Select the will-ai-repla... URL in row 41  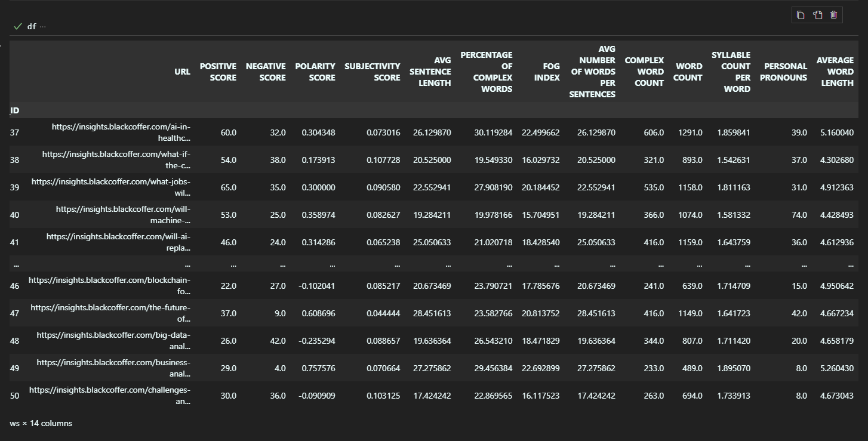[119, 242]
